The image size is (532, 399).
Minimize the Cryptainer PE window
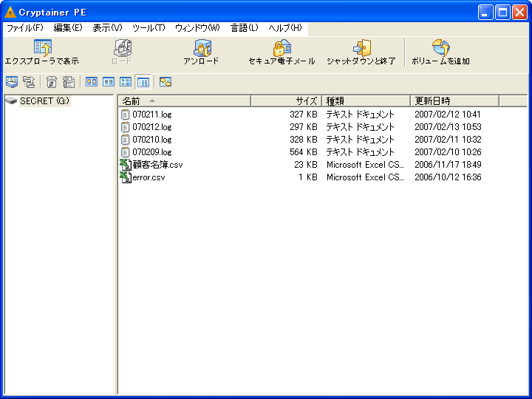tap(485, 13)
